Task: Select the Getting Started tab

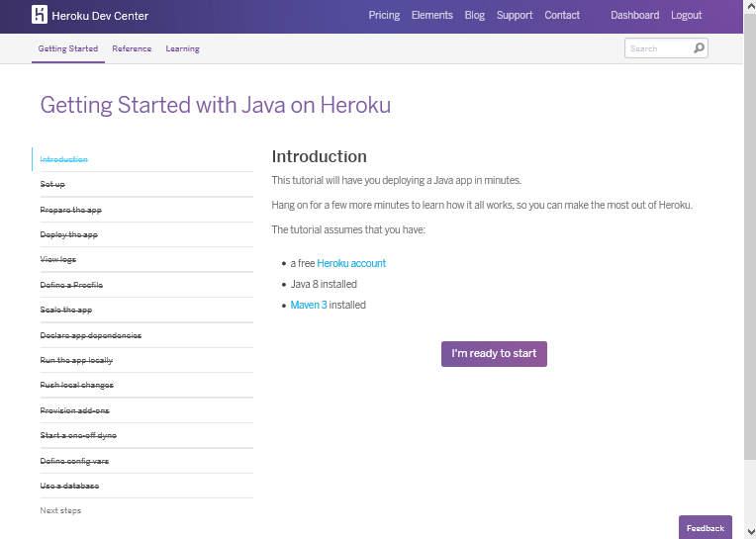Action: 68,48
